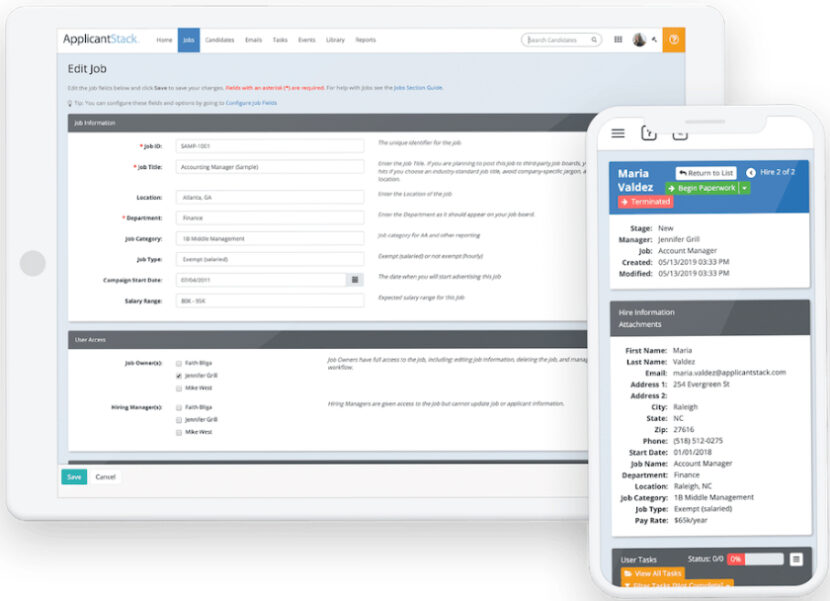Switch to the Candidates navigation tab
Viewport: 830px width, 601px height.
pyautogui.click(x=219, y=41)
